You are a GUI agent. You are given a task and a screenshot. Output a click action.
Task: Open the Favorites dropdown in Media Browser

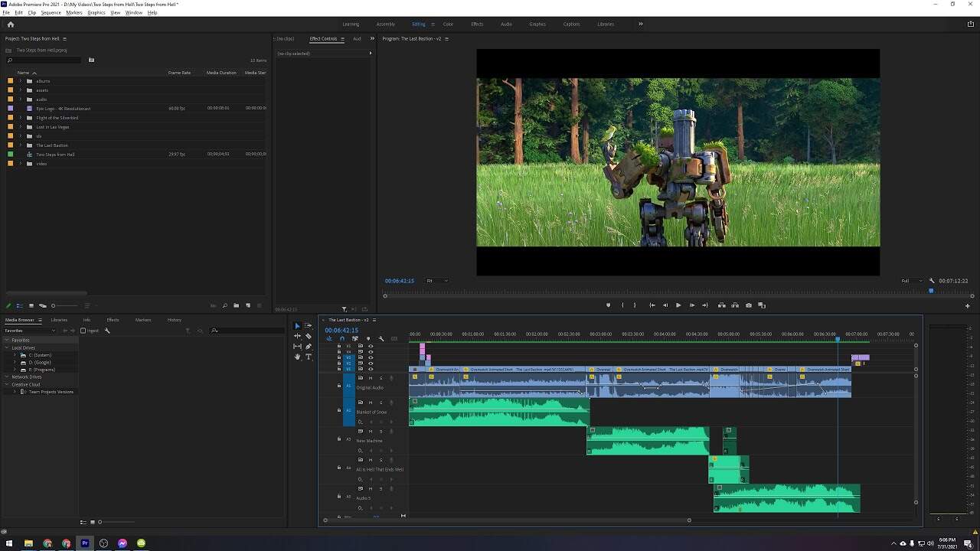pyautogui.click(x=29, y=331)
